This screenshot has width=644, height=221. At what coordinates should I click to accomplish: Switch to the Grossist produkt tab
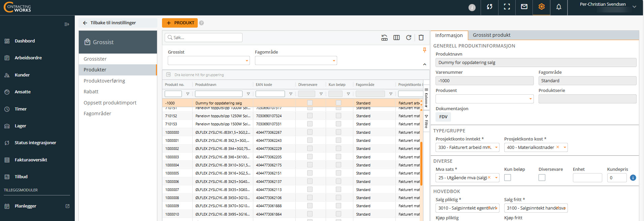pos(491,35)
